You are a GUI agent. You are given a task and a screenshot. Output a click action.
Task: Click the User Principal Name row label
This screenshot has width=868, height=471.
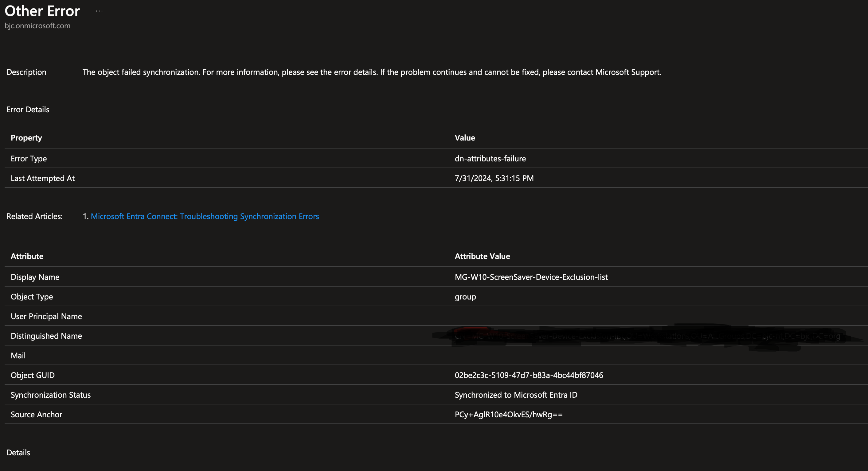(x=46, y=316)
